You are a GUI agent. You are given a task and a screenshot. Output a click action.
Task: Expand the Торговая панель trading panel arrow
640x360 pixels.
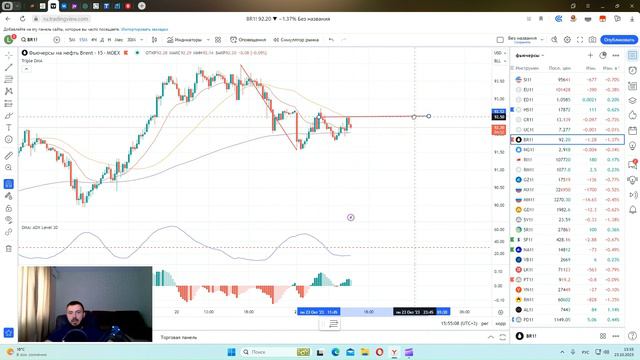click(491, 337)
